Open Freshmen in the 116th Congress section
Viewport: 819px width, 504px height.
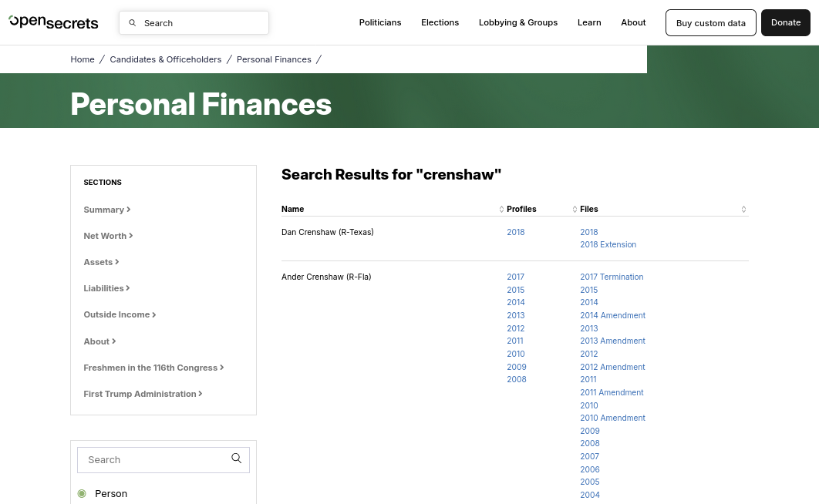click(153, 368)
